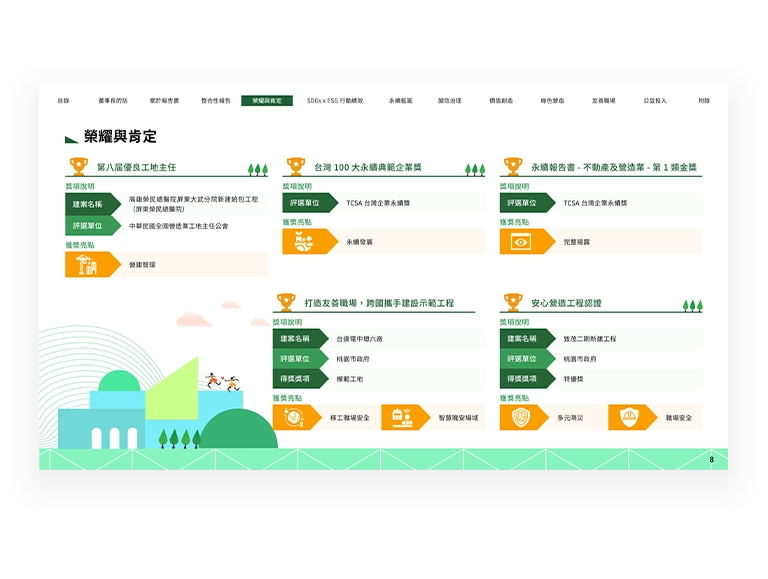Click the text 台積電中壢六廠

point(360,339)
